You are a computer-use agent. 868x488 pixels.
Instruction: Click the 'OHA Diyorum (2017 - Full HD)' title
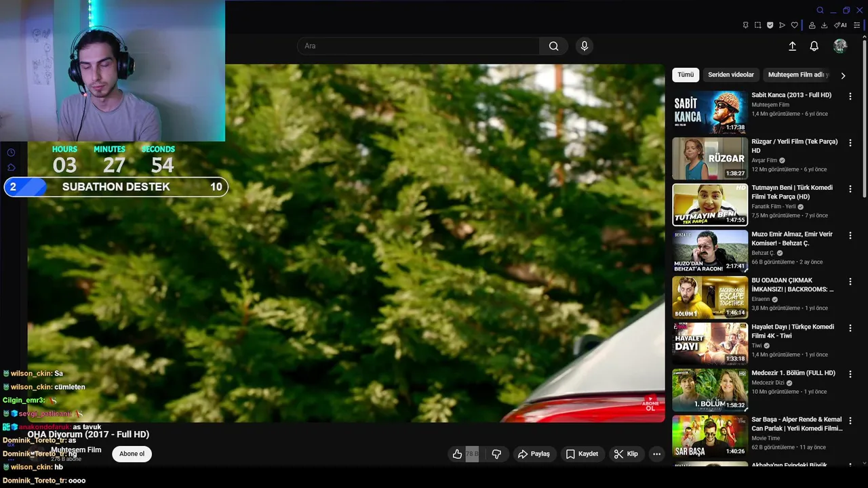[88, 434]
